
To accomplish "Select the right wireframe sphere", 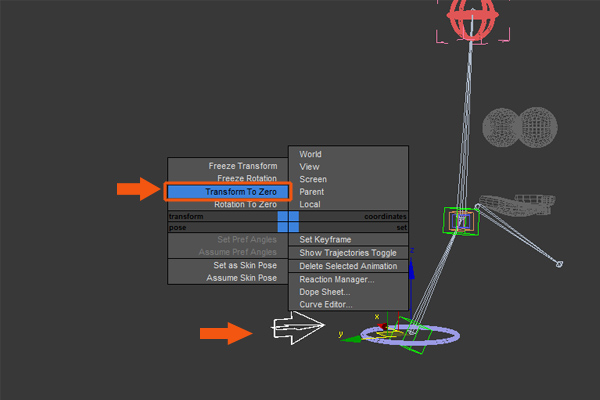I will click(x=538, y=127).
